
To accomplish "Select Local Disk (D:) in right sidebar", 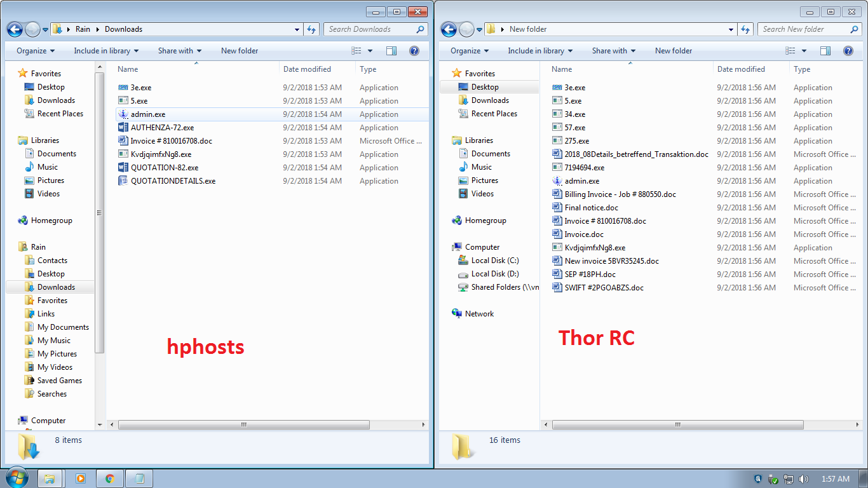I will click(488, 274).
